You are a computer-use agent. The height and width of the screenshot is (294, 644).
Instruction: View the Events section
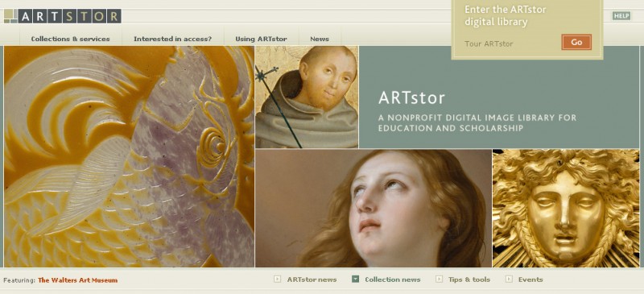530,280
